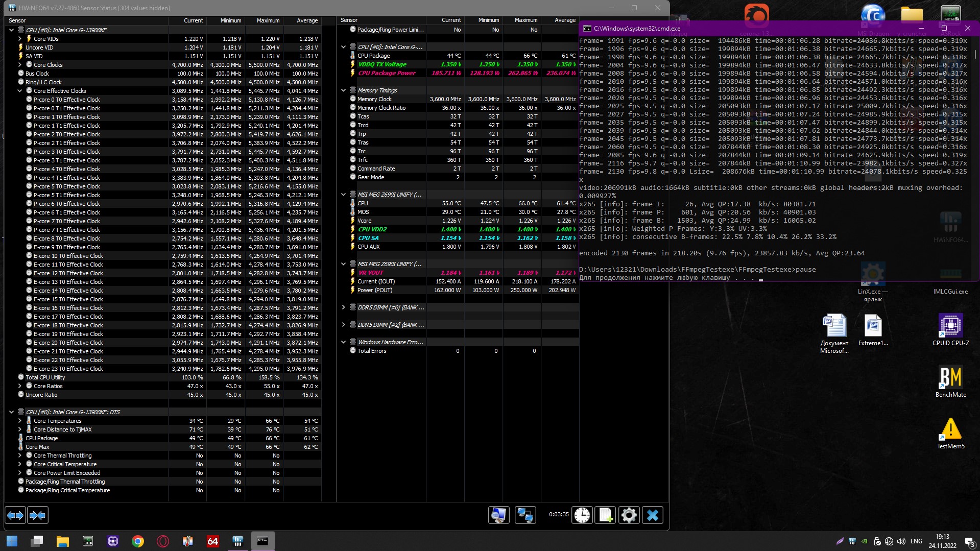Click the cmd.exe vertical scrollbar thumb

975,54
